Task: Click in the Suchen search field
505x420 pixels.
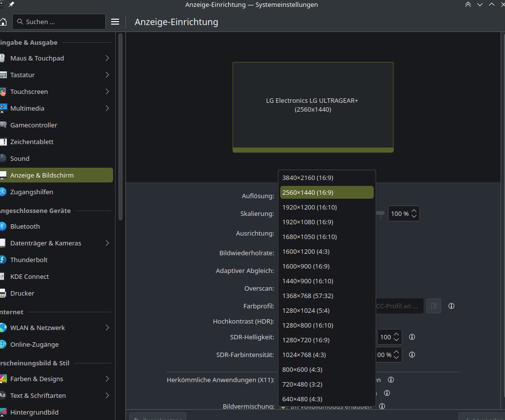Action: [59, 22]
